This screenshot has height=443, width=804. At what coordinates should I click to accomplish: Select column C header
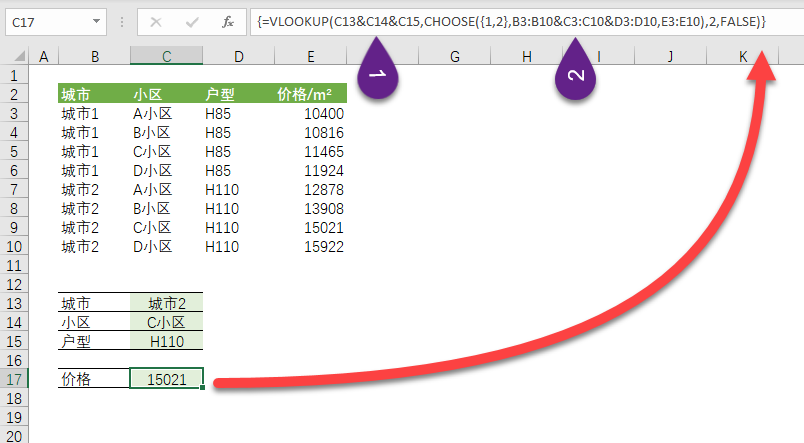pos(166,57)
